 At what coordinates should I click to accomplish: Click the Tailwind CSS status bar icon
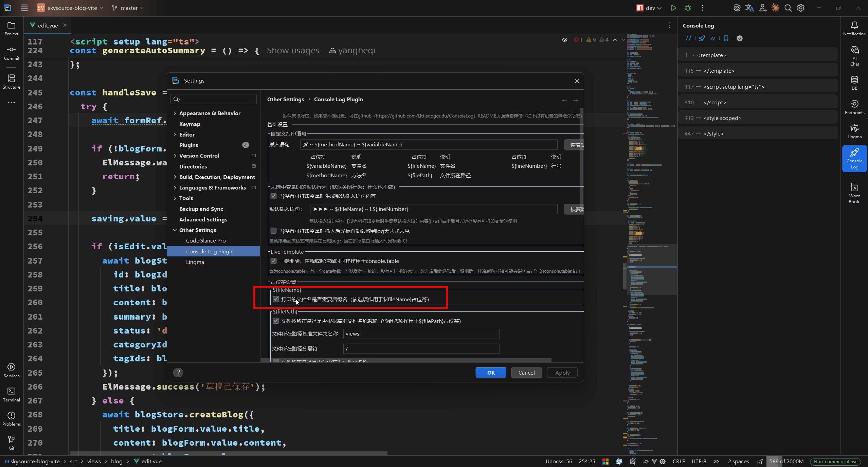(x=646, y=461)
